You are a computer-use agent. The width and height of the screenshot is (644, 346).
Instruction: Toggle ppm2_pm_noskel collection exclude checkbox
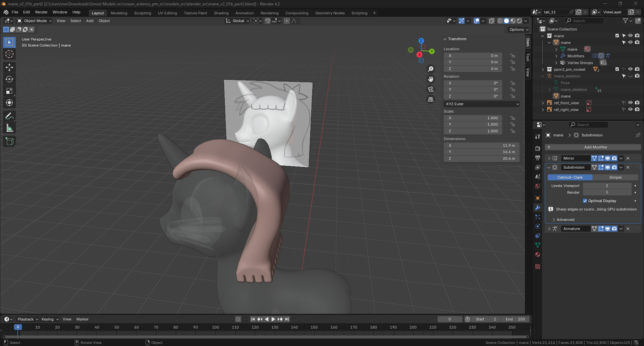tap(617, 69)
